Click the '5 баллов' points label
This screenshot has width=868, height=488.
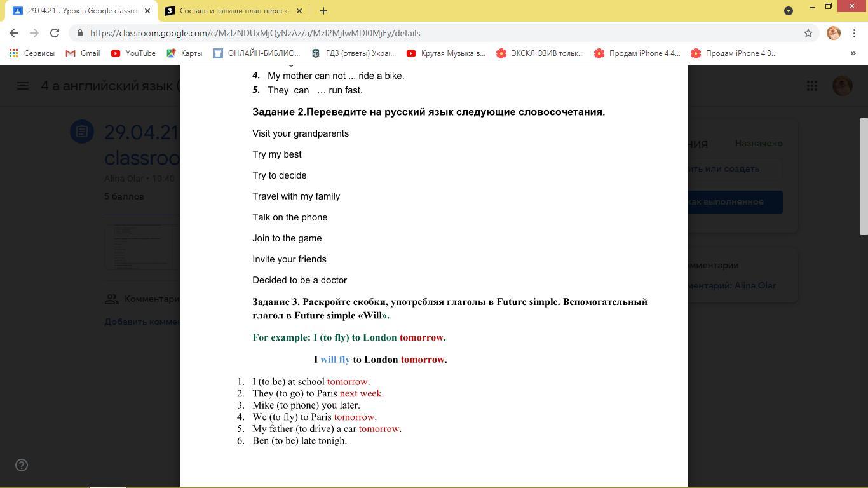[x=124, y=196]
